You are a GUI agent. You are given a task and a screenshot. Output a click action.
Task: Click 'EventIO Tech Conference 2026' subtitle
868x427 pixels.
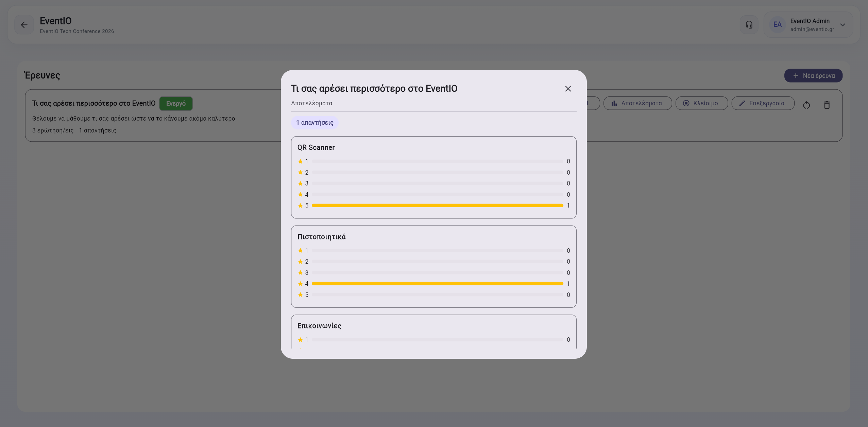77,31
